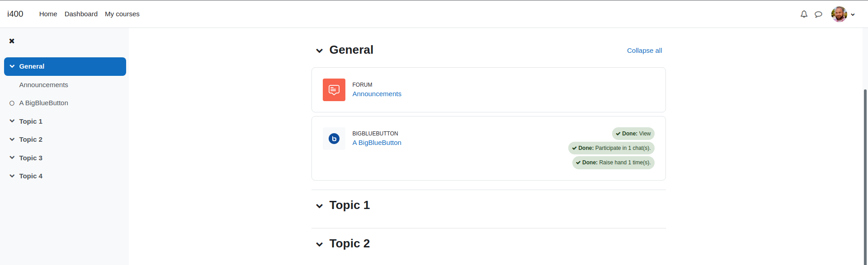Viewport: 868px width, 265px height.
Task: Click the Done: Participate in chat badge
Action: tap(611, 148)
